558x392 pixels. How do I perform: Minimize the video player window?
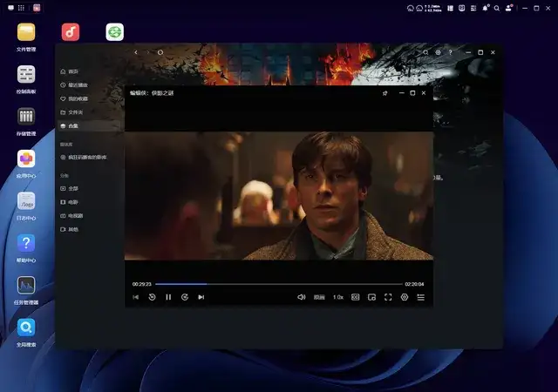[x=402, y=93]
